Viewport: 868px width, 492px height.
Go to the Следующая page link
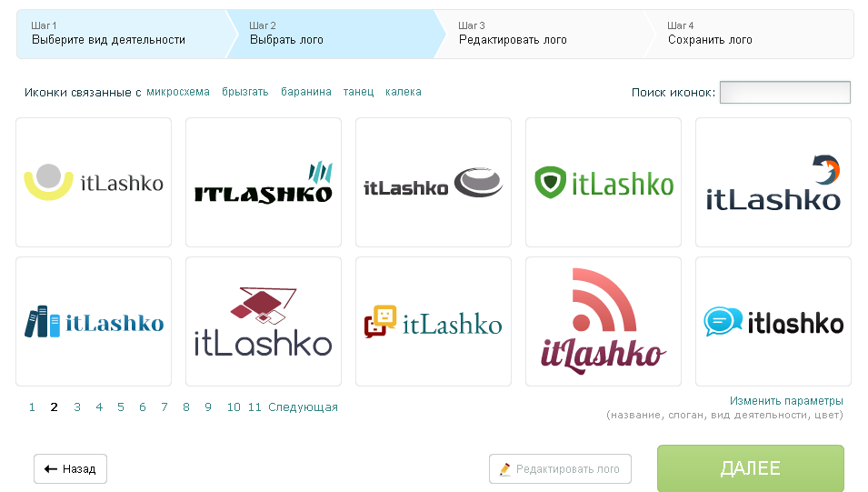pos(303,407)
